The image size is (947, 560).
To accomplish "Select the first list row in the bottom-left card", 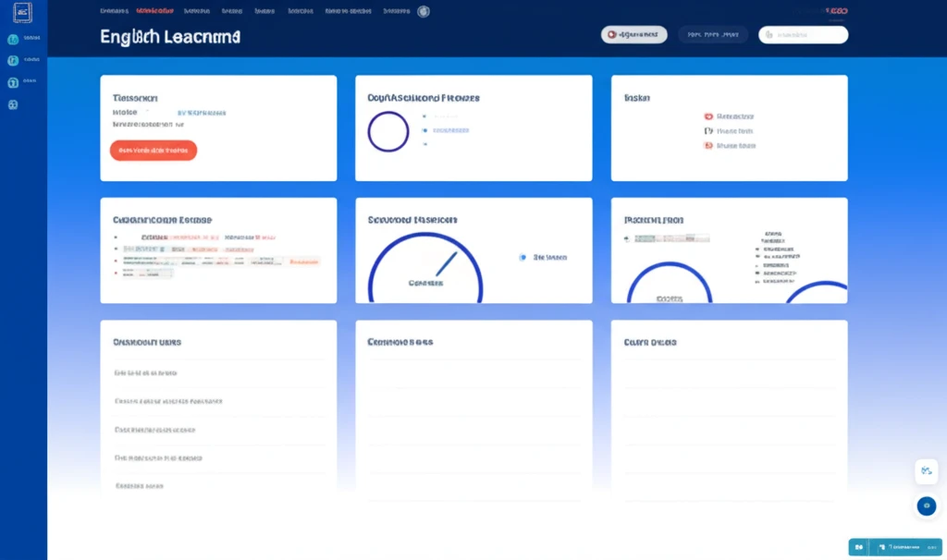I will (x=218, y=373).
